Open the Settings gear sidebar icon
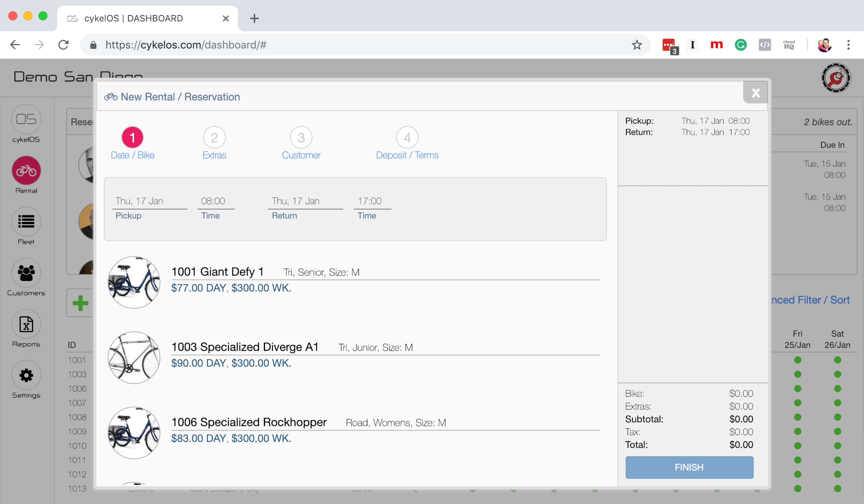864x504 pixels. [26, 375]
